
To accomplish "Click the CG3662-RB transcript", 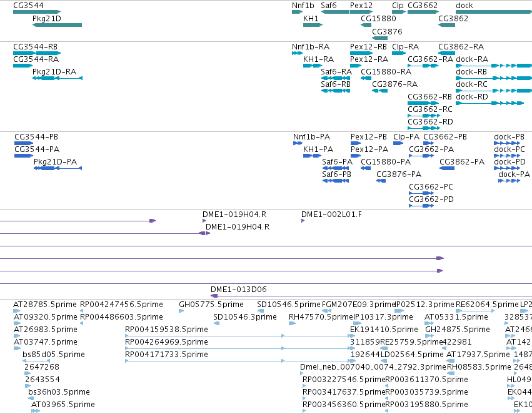I will point(423,103).
